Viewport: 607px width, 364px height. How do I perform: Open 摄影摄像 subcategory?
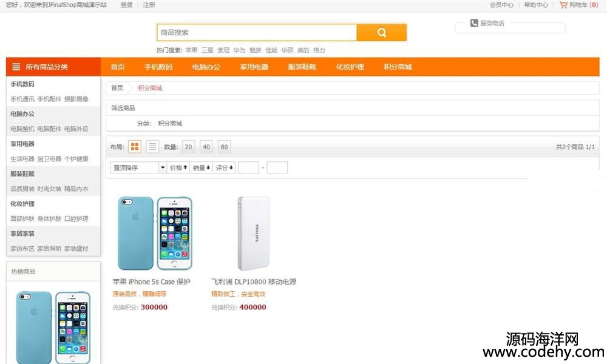(x=76, y=99)
